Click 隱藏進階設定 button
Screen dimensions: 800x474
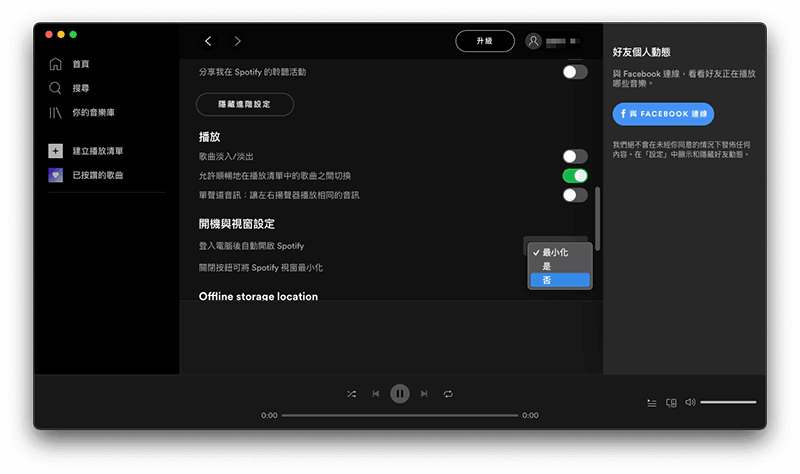[244, 104]
